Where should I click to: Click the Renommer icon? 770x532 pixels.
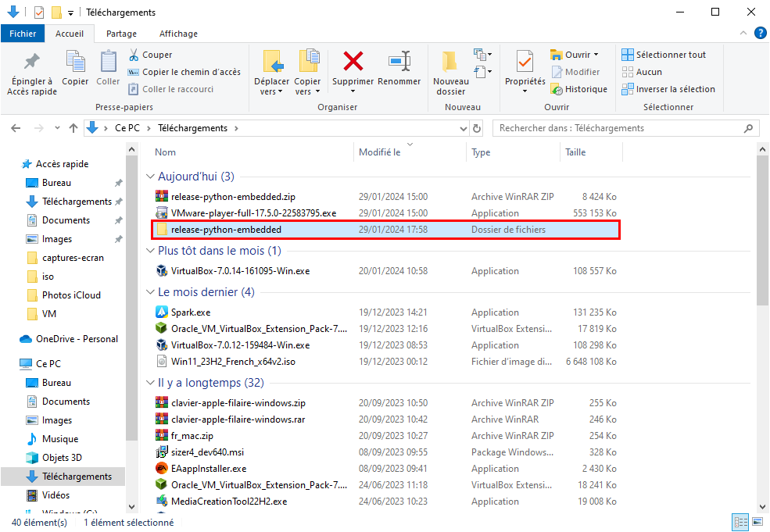tap(399, 61)
